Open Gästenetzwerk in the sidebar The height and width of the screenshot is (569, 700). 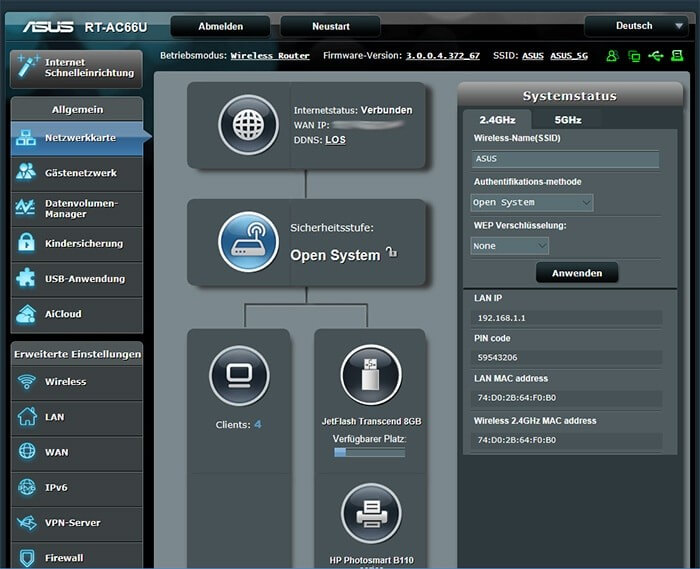[77, 173]
